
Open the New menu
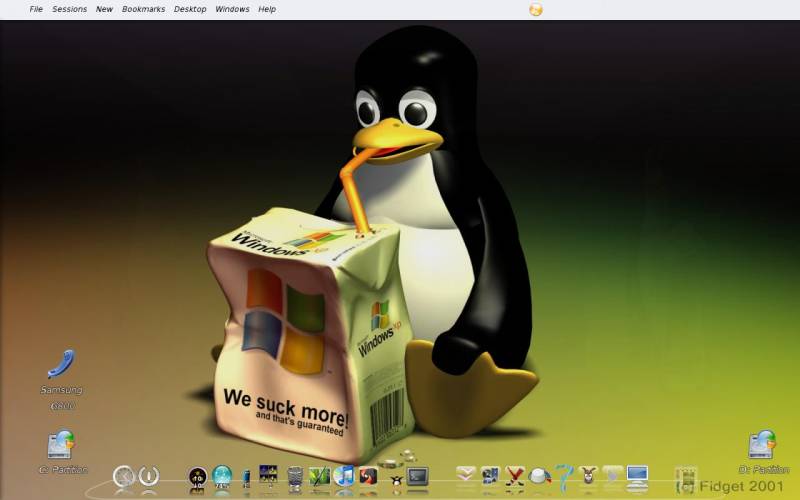104,9
